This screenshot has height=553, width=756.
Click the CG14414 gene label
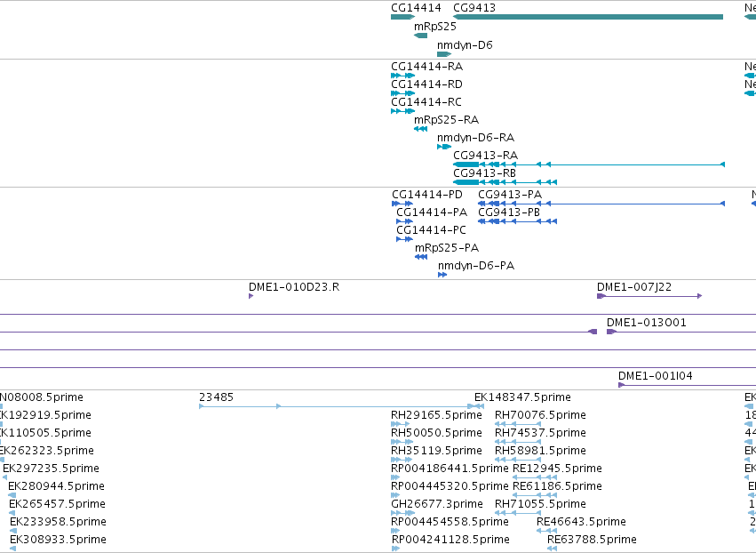pyautogui.click(x=416, y=8)
